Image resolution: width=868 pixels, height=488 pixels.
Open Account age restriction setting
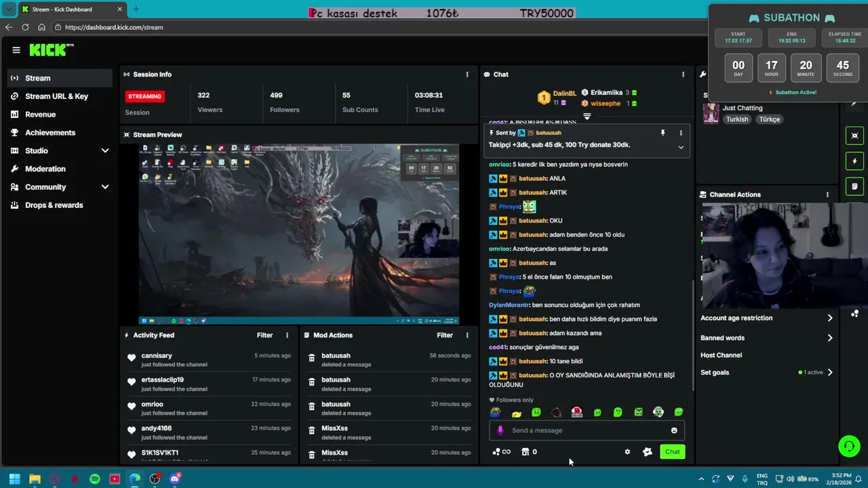tap(767, 318)
